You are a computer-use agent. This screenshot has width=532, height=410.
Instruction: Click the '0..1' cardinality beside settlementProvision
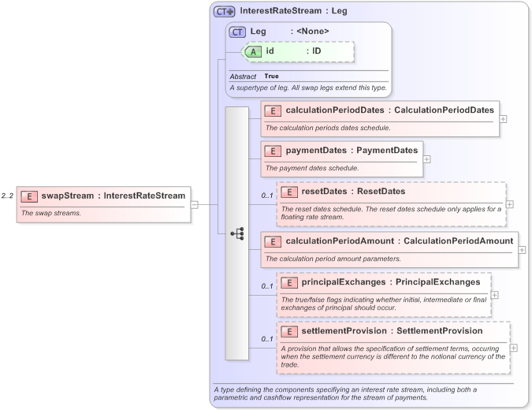tap(267, 339)
